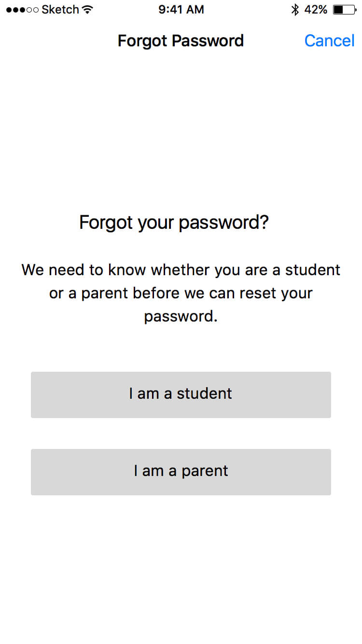Choose the "I am a parent" button
Screen dimensions: 362x644
(x=181, y=472)
